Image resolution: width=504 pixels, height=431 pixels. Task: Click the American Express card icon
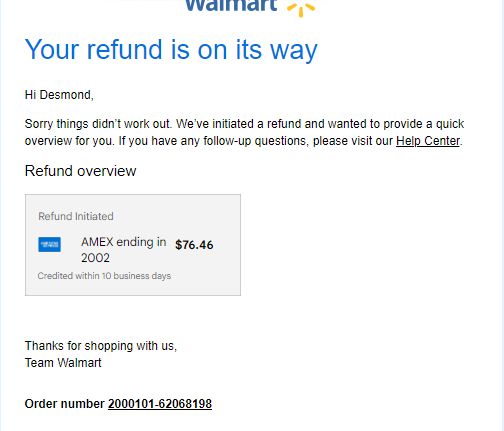[49, 244]
